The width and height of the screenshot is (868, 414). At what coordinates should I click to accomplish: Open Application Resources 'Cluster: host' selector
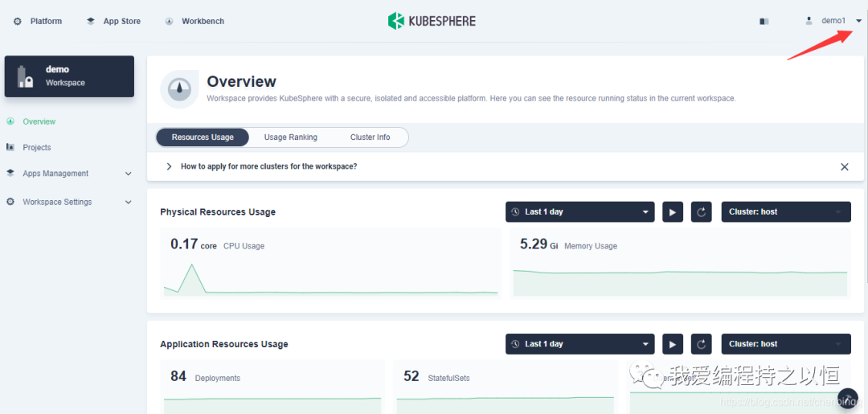pos(786,344)
